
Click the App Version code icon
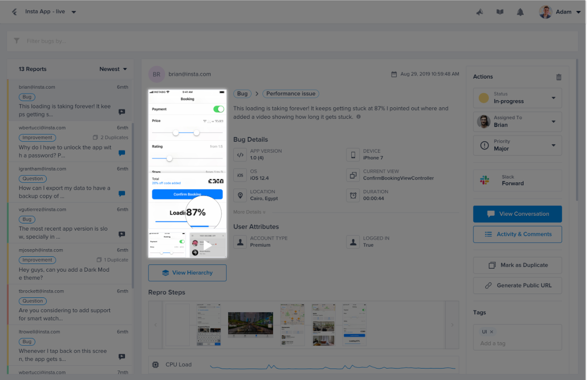click(x=240, y=155)
